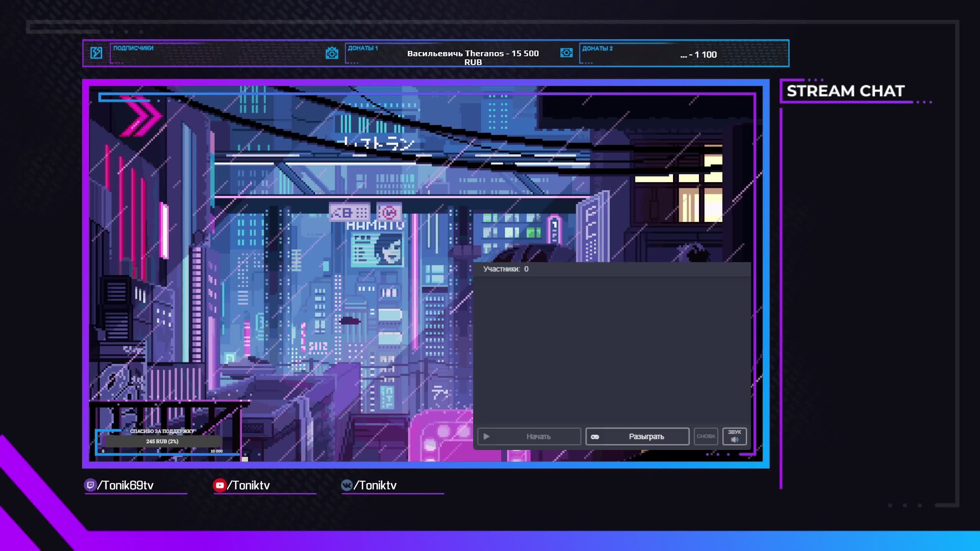Click the donation goal progress bar
The width and height of the screenshot is (980, 551).
pyautogui.click(x=162, y=442)
